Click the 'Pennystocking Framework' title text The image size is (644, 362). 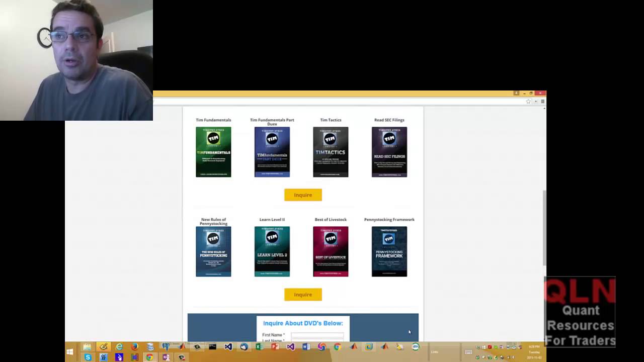click(389, 219)
